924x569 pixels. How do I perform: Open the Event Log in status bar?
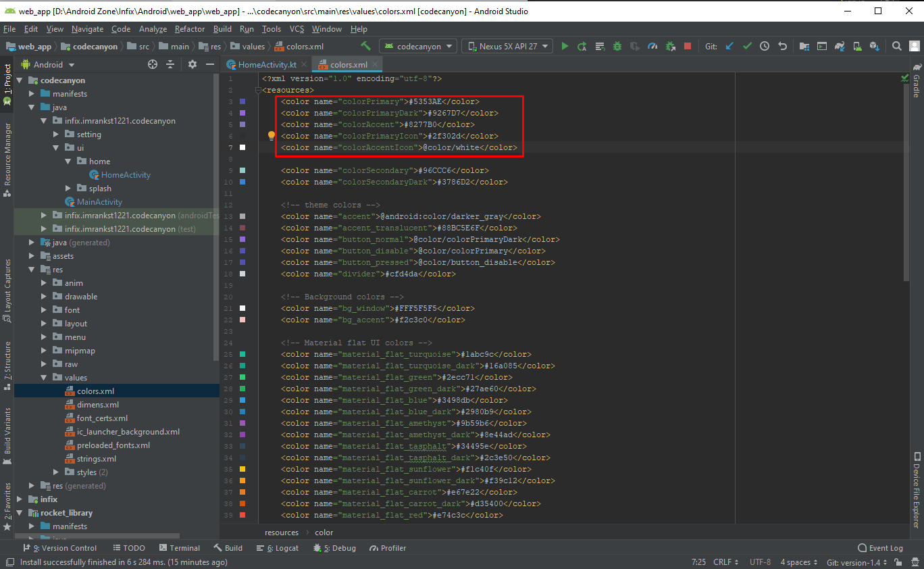coord(881,547)
